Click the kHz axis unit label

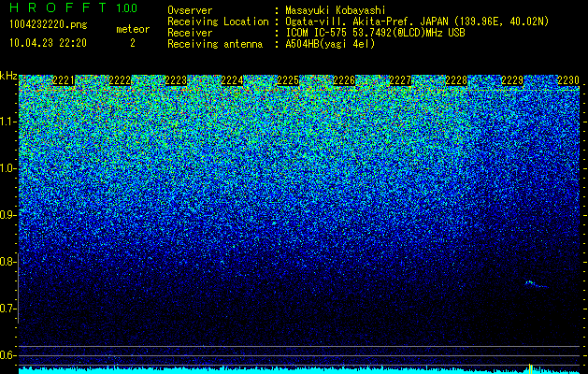click(8, 76)
